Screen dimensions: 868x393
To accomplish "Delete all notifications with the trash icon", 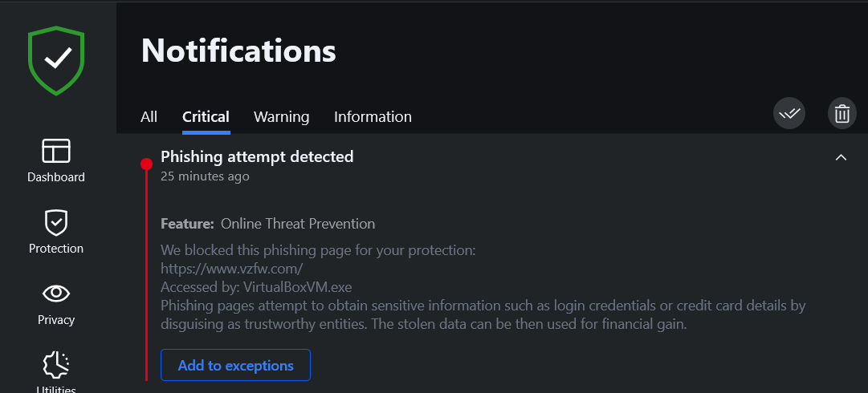I will pos(842,114).
